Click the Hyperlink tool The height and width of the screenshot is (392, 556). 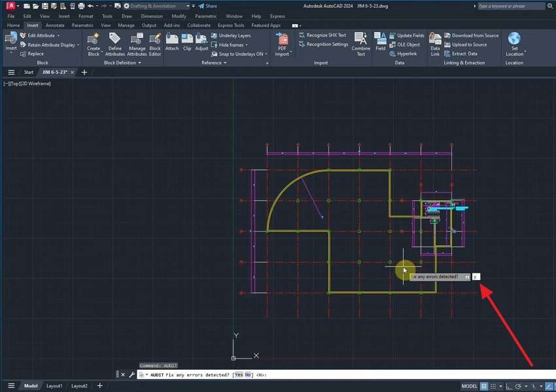[x=403, y=54]
